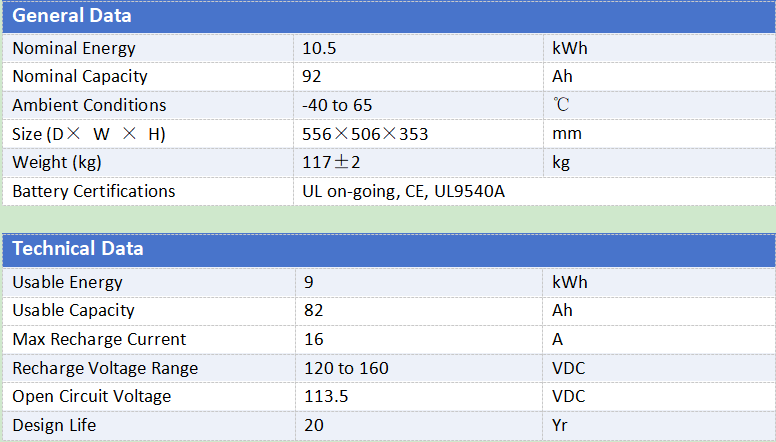Click the -40 to 65 value
776x442 pixels.
[x=337, y=105]
